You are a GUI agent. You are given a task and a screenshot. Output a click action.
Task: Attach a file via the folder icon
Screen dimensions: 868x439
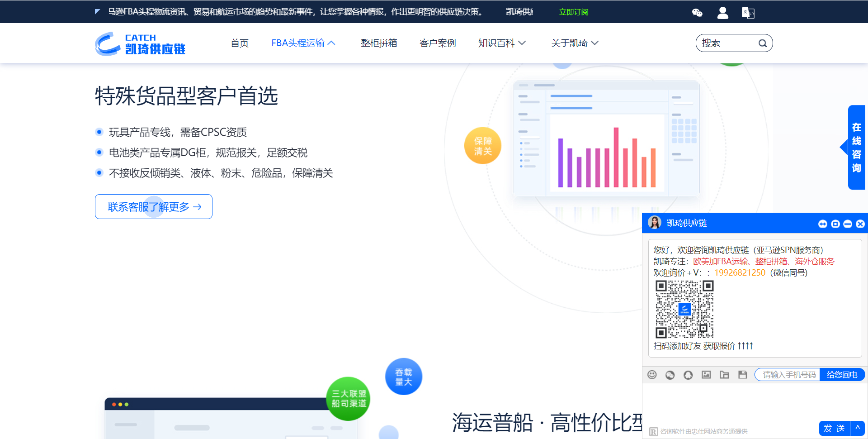724,375
